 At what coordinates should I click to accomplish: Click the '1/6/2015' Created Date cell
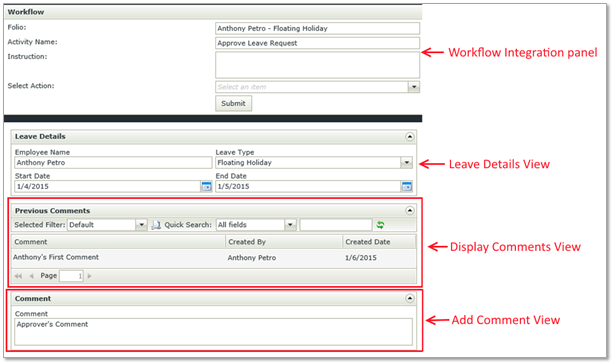click(x=361, y=258)
